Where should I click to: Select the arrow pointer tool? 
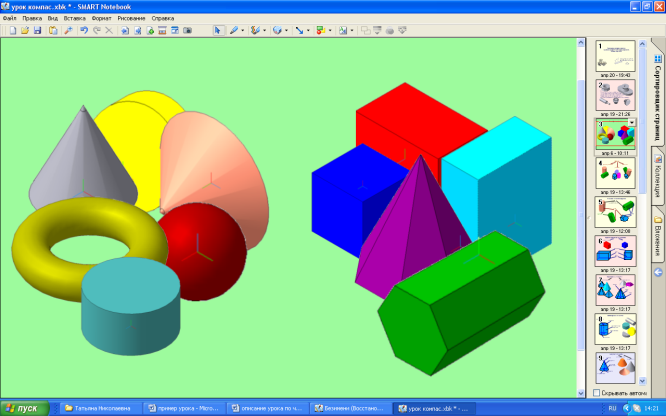click(x=217, y=30)
